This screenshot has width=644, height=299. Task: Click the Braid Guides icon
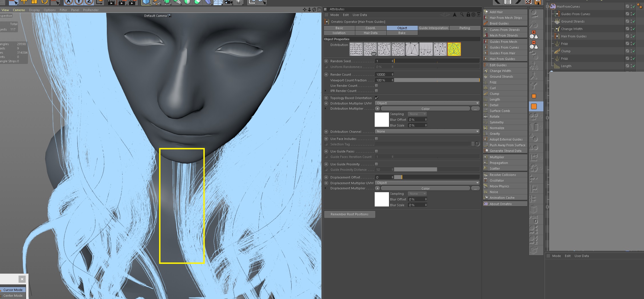(x=486, y=23)
